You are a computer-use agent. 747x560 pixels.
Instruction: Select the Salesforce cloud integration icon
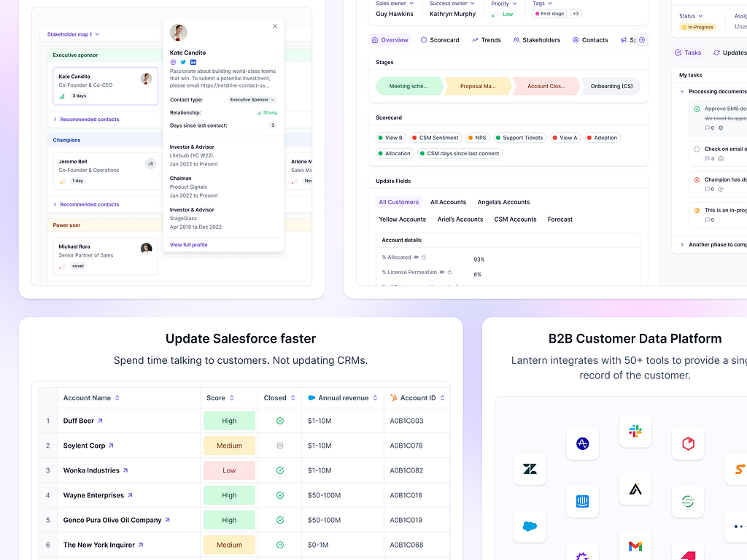pos(530,526)
